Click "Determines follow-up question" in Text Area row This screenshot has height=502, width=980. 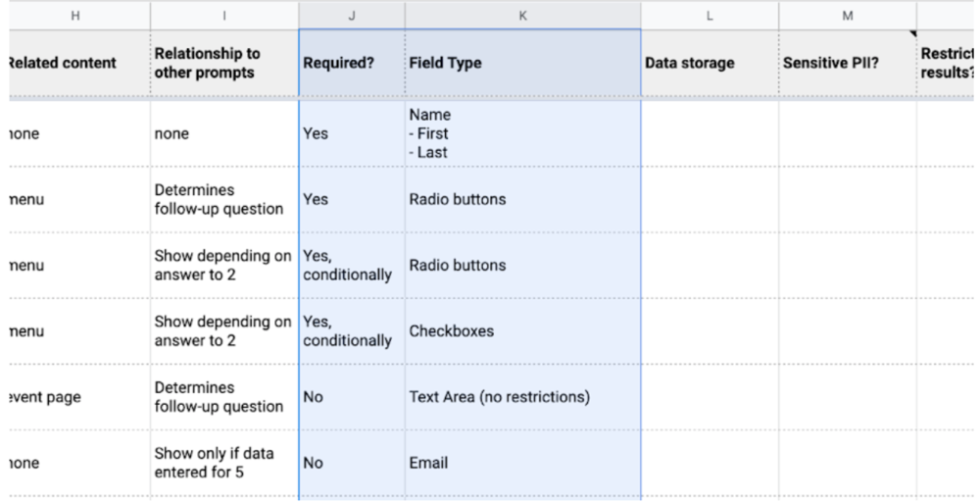(225, 397)
